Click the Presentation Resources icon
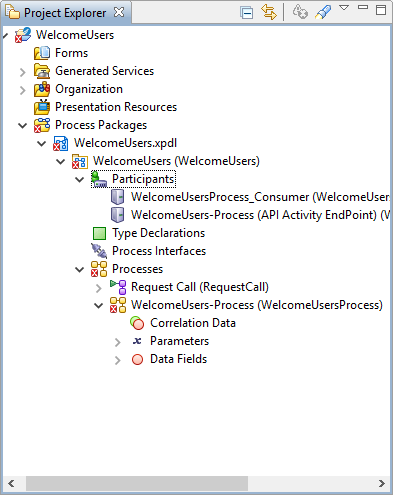393x495 pixels. (42, 107)
